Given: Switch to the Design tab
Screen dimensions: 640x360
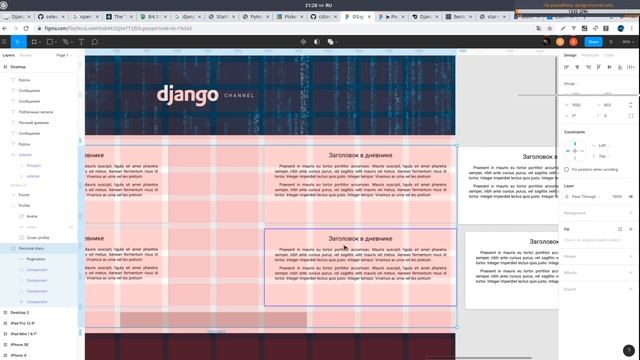Looking at the screenshot, I should (570, 55).
